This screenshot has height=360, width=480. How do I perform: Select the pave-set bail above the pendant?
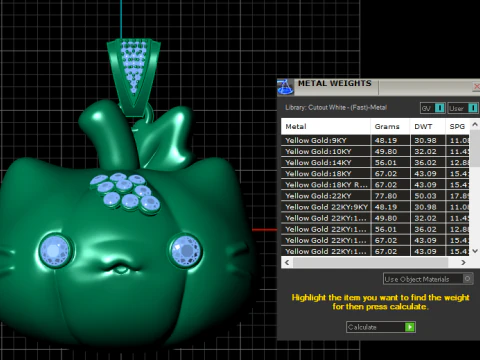coord(133,77)
